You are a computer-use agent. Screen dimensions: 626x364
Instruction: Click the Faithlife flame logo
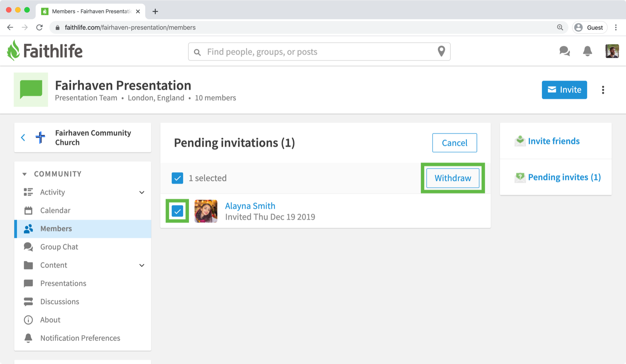(14, 50)
